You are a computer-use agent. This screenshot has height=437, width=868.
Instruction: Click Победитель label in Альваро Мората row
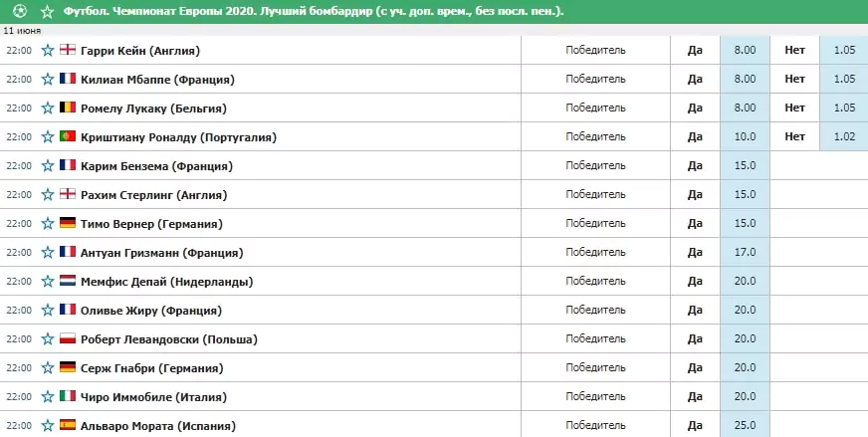pyautogui.click(x=595, y=425)
